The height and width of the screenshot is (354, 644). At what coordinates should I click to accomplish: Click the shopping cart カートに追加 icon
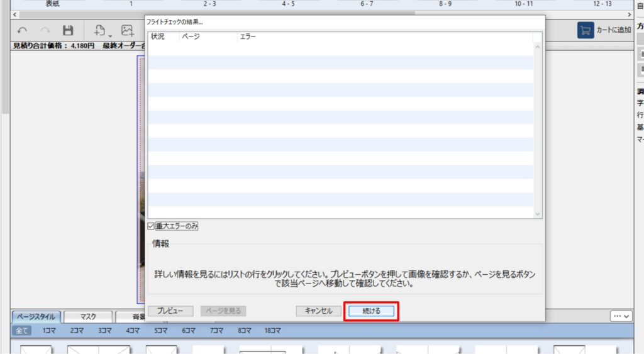586,30
